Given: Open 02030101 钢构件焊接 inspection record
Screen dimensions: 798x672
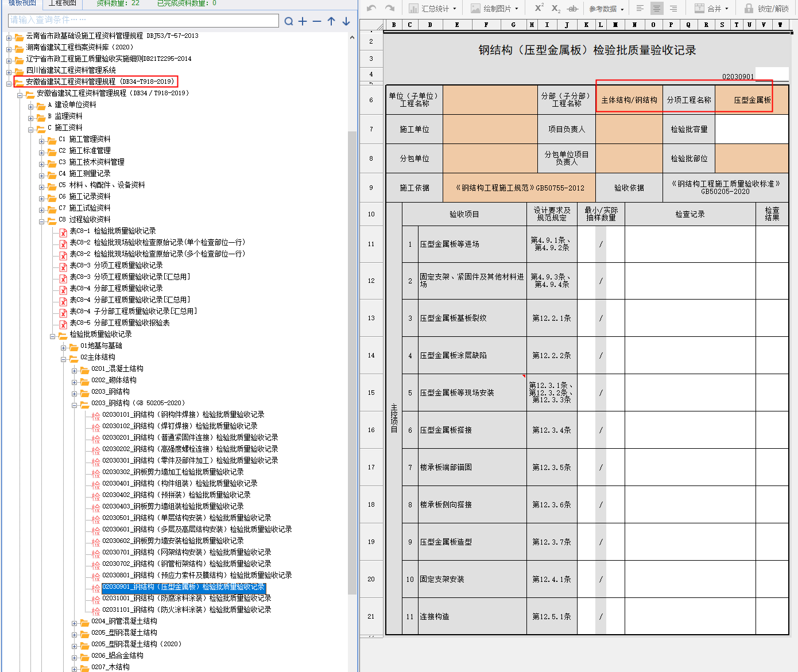Looking at the screenshot, I should tap(183, 414).
